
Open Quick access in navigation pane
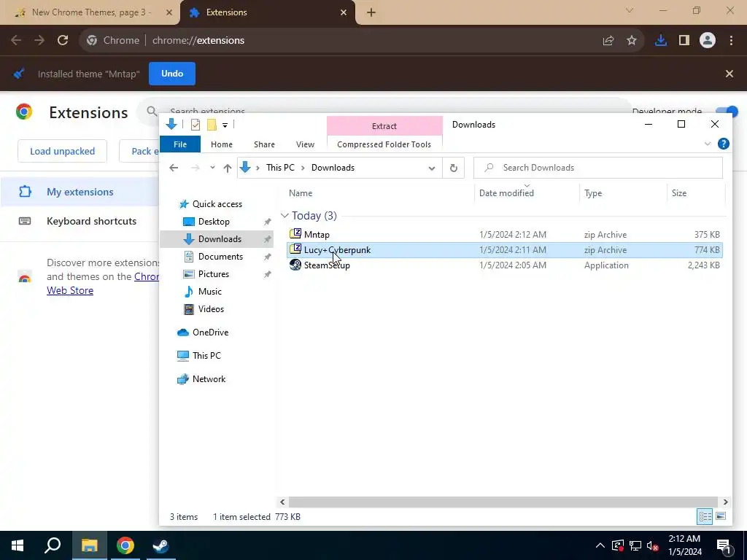217,204
